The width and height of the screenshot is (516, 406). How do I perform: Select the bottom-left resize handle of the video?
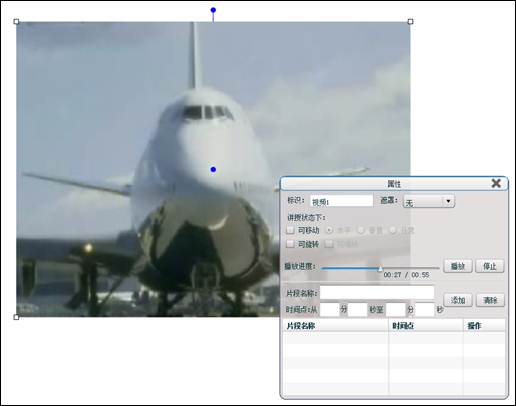point(16,317)
